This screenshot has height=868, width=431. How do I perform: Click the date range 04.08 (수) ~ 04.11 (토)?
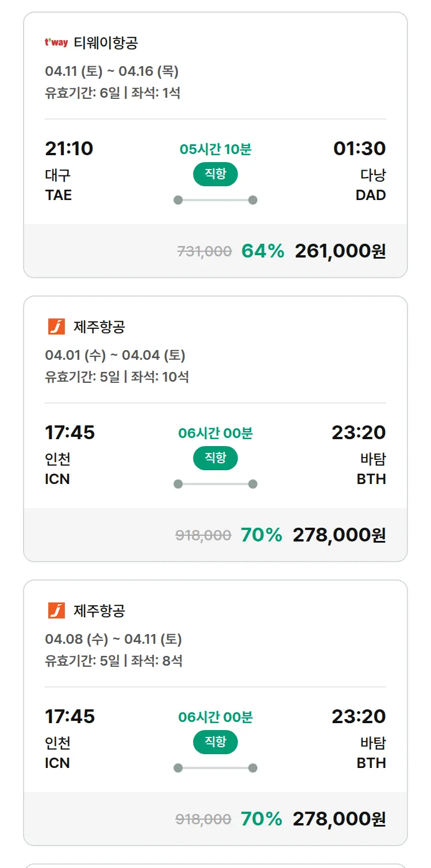(x=113, y=639)
